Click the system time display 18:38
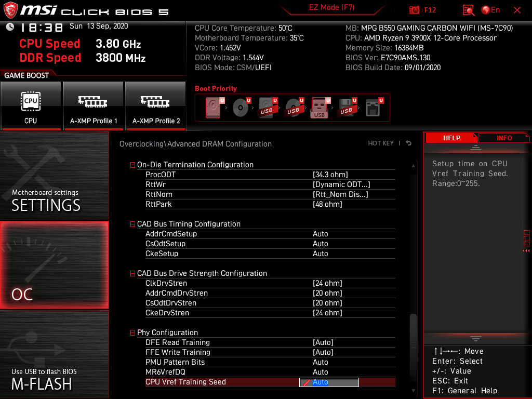 tap(42, 27)
